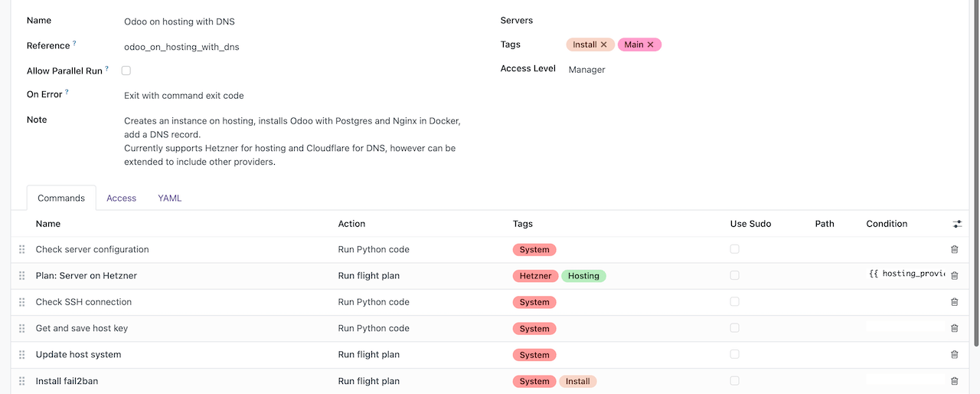The width and height of the screenshot is (980, 394).
Task: Toggle Use Sudo for Install fail2ban
Action: (x=735, y=381)
